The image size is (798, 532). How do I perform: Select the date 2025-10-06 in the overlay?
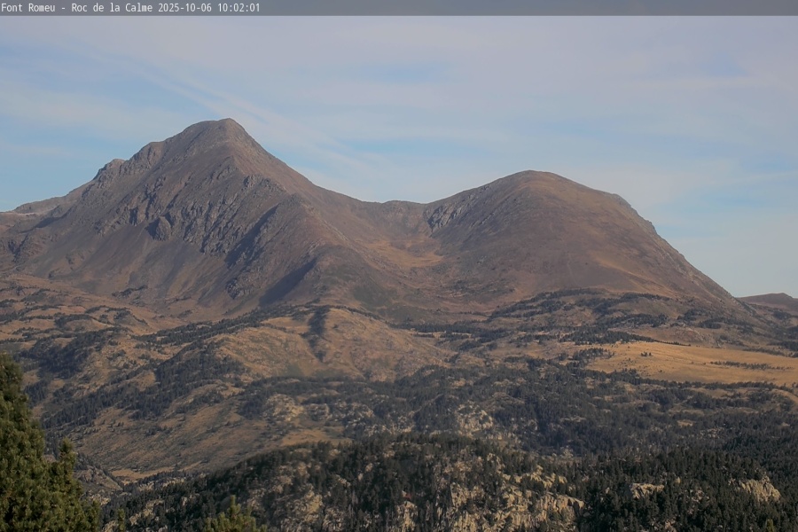coord(187,7)
